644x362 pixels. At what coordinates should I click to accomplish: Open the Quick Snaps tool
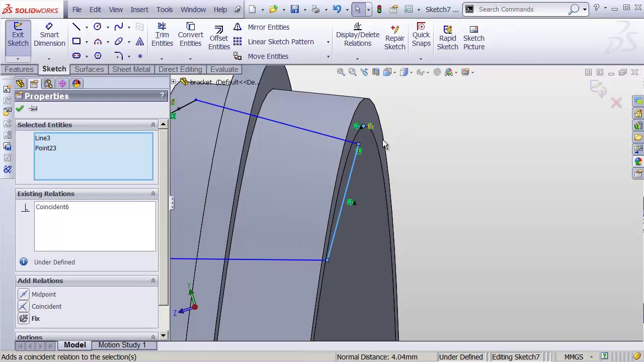pos(421,35)
